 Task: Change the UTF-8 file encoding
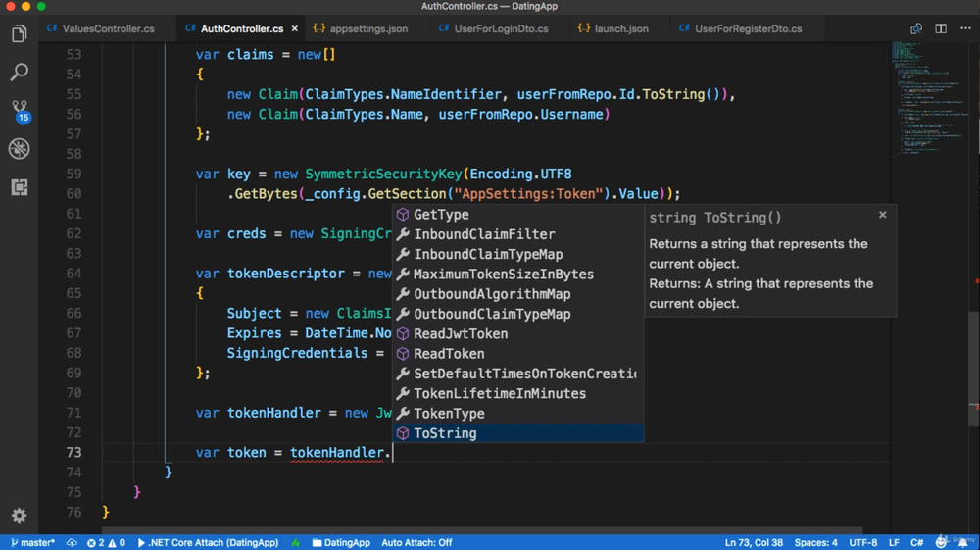pyautogui.click(x=863, y=542)
